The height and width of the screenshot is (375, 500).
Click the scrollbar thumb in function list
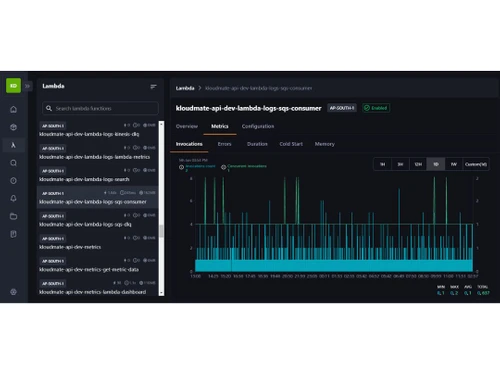pos(161,231)
